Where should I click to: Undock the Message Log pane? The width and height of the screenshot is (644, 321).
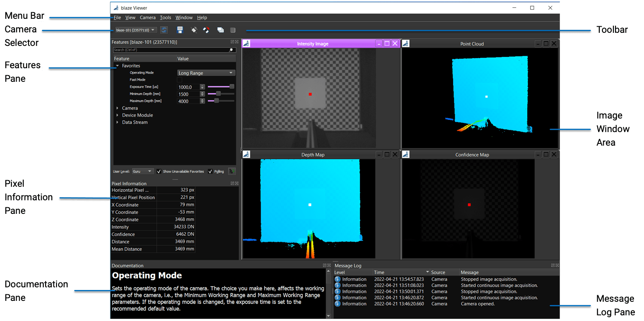tap(553, 265)
